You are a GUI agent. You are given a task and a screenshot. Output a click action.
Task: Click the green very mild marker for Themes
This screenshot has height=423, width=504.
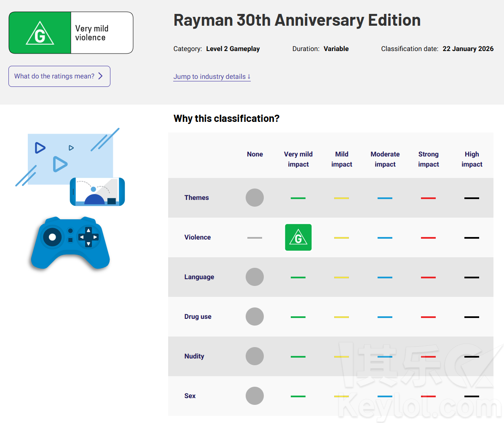click(x=298, y=198)
